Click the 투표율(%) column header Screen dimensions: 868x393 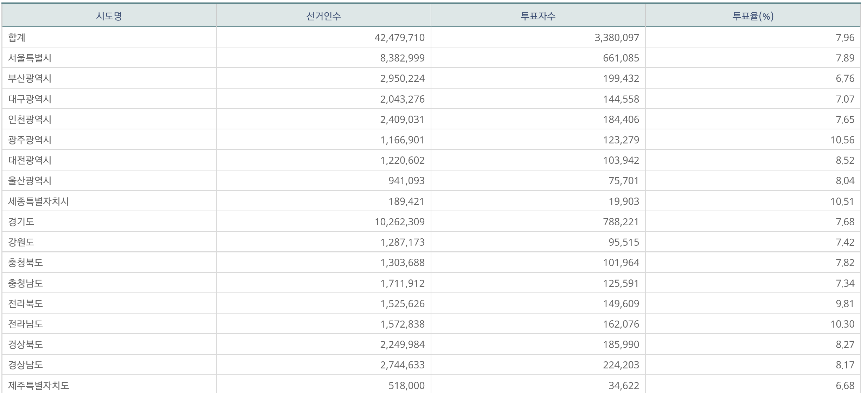pos(753,16)
